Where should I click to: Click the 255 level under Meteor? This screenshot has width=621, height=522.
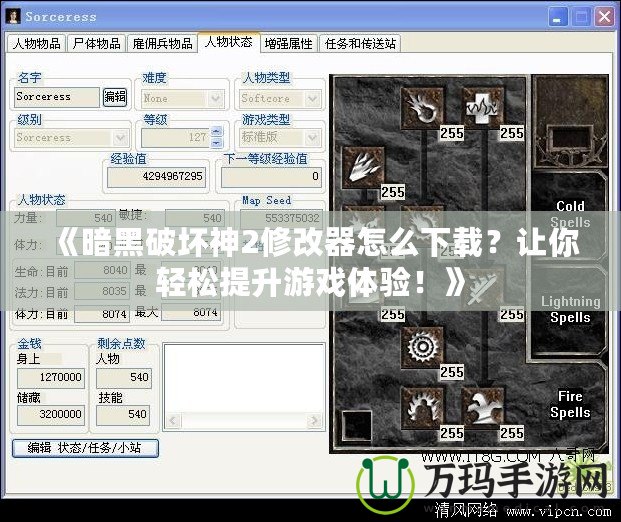pyautogui.click(x=452, y=372)
